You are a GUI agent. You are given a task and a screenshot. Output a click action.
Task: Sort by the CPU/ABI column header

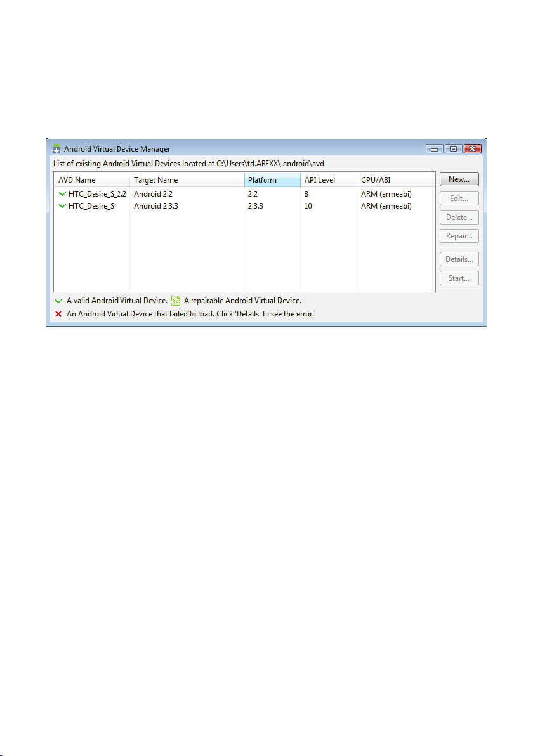[395, 180]
